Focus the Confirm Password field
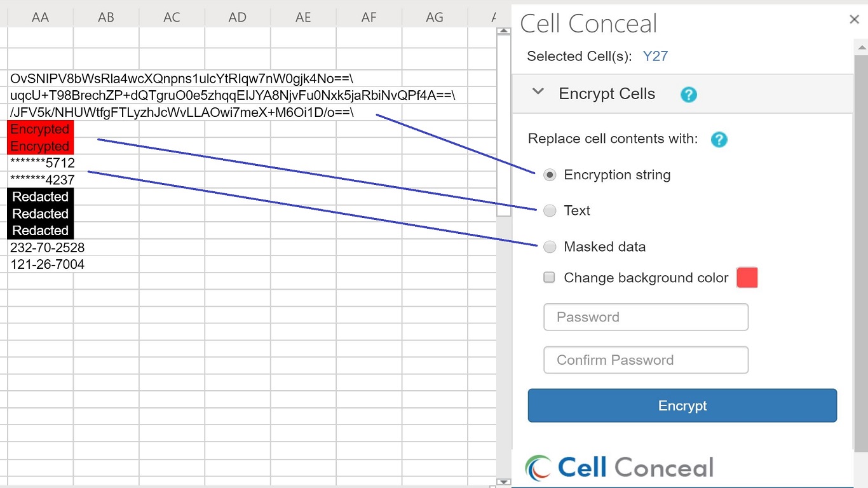The width and height of the screenshot is (868, 488). coord(646,360)
